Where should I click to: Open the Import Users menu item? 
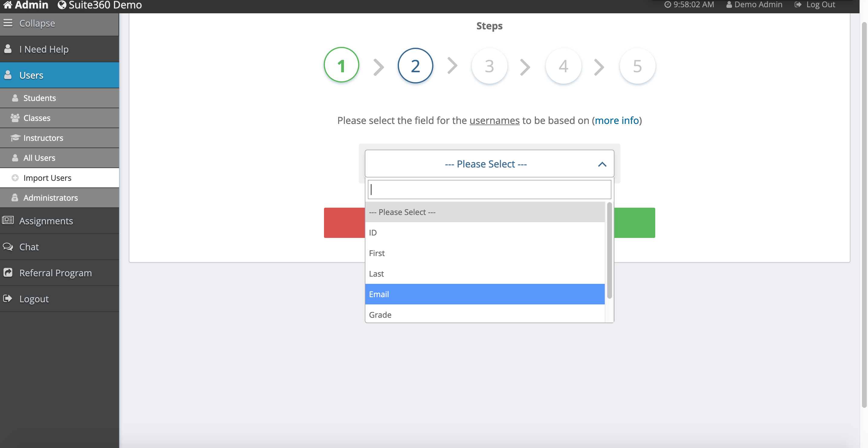tap(47, 178)
